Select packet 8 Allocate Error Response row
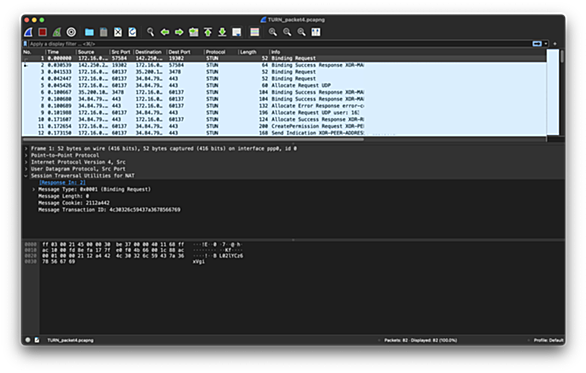Screen dimensions: 586x373 pos(284,106)
